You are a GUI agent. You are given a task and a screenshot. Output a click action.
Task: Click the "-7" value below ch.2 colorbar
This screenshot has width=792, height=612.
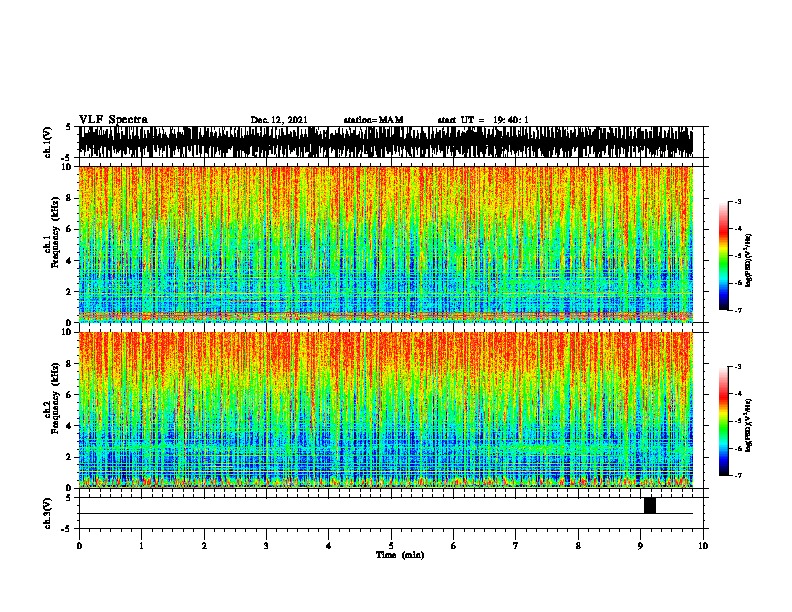[x=737, y=475]
